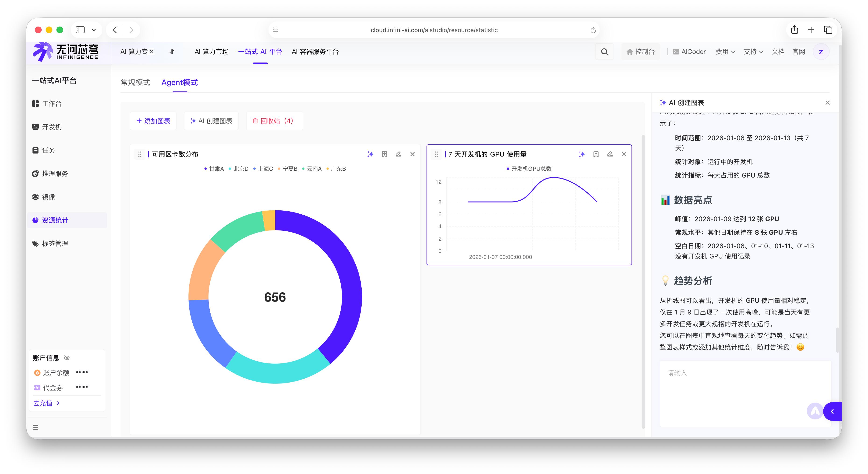Close the AI 创建图表 panel
The width and height of the screenshot is (868, 474).
point(828,103)
